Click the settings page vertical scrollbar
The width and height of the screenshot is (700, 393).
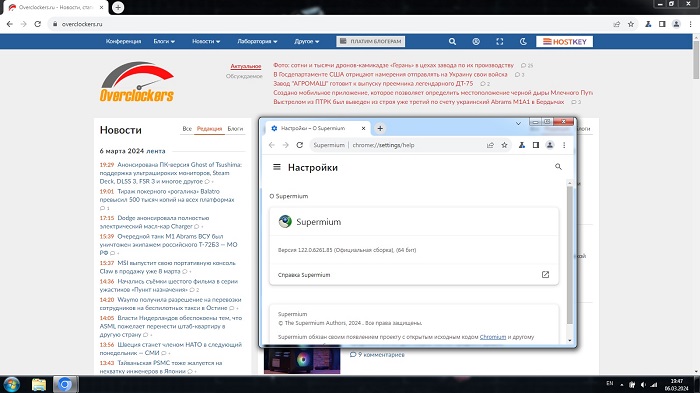pos(570,255)
